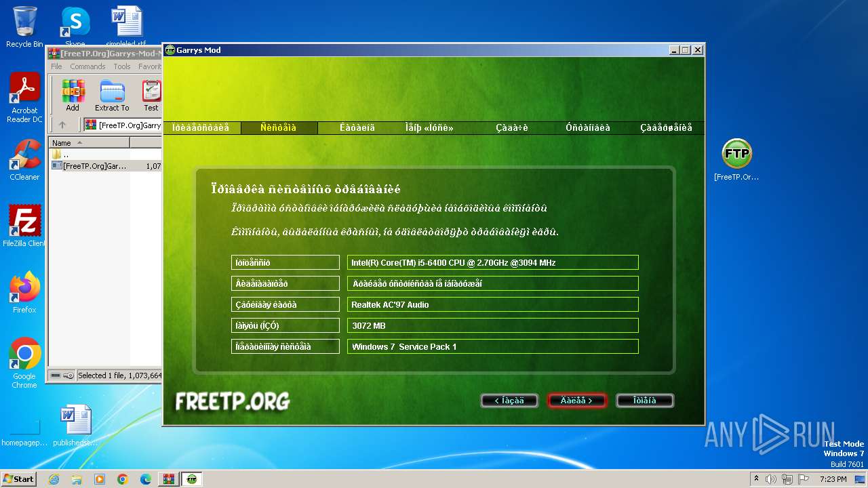Click the third installer step tab
Viewport: 868px width, 488px height.
click(x=357, y=127)
